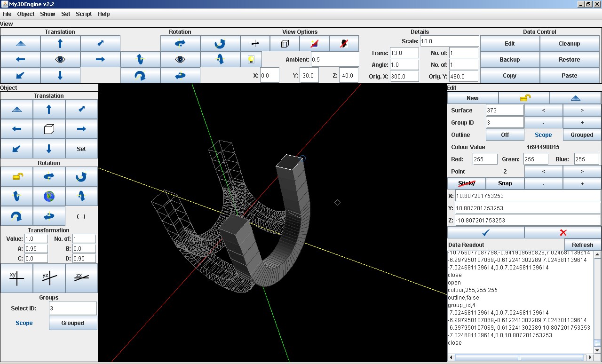The width and height of the screenshot is (602, 364).
Task: Click the U-shaped rotate arrow in View Rotation
Action: coord(220,43)
